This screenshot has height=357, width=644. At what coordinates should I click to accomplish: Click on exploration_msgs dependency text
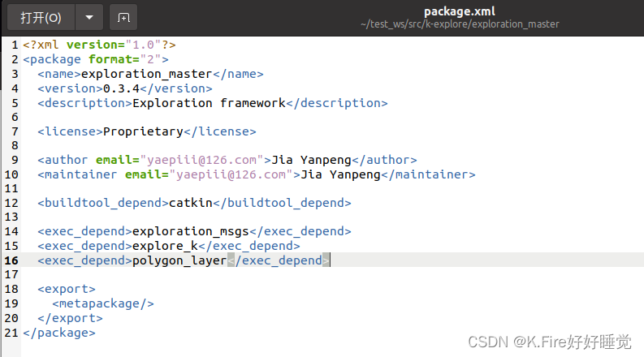191,231
